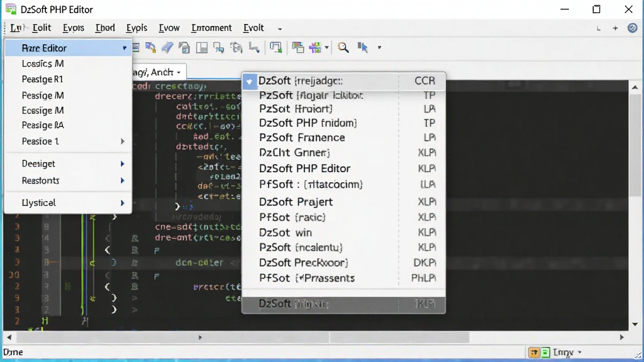Viewport: 644px width, 362px height.
Task: Select PfSot Prassents submenu entry
Action: [343, 278]
